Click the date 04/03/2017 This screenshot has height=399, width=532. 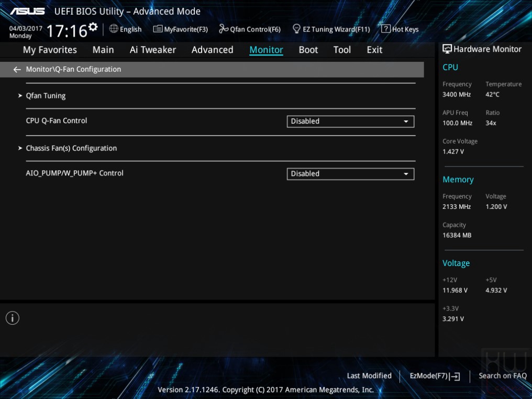26,28
